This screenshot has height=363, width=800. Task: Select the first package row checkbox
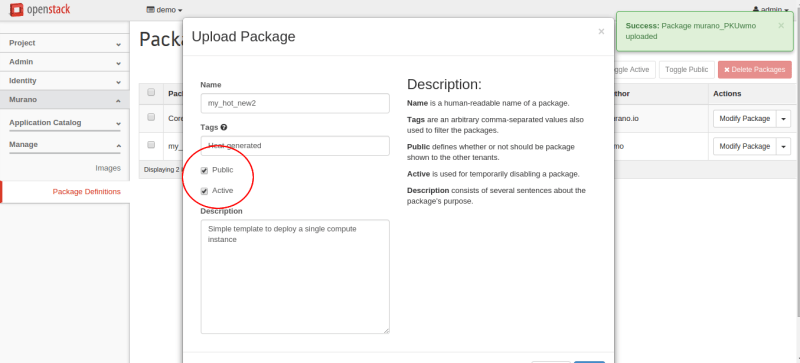tap(151, 117)
